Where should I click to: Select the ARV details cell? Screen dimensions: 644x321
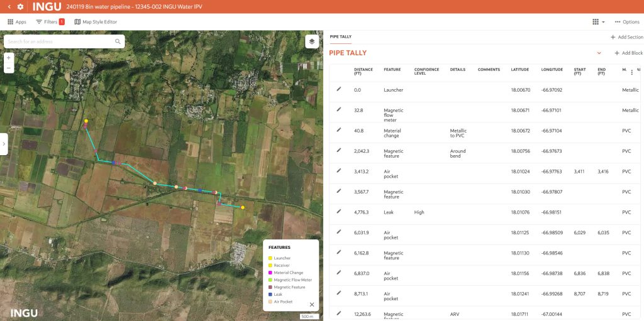coord(454,315)
